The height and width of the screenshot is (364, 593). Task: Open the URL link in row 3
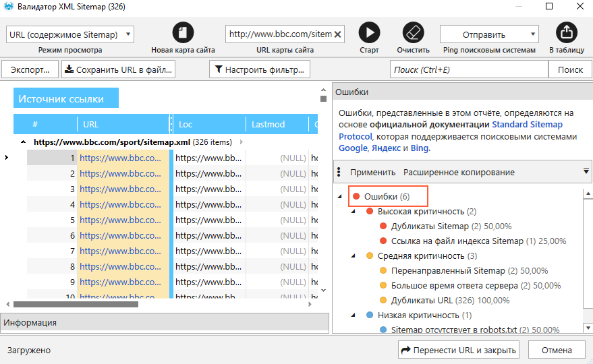click(x=120, y=189)
